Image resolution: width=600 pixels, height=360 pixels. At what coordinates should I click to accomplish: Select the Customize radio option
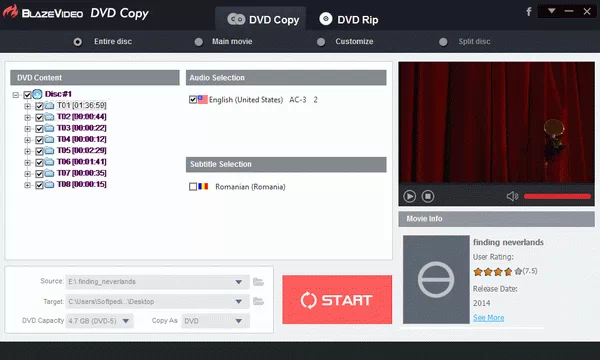tap(321, 42)
